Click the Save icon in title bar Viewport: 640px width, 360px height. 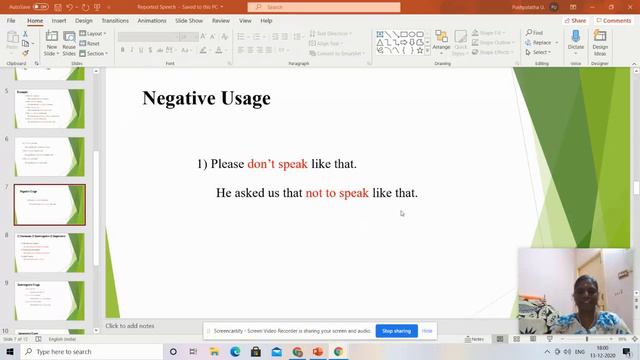click(x=58, y=7)
